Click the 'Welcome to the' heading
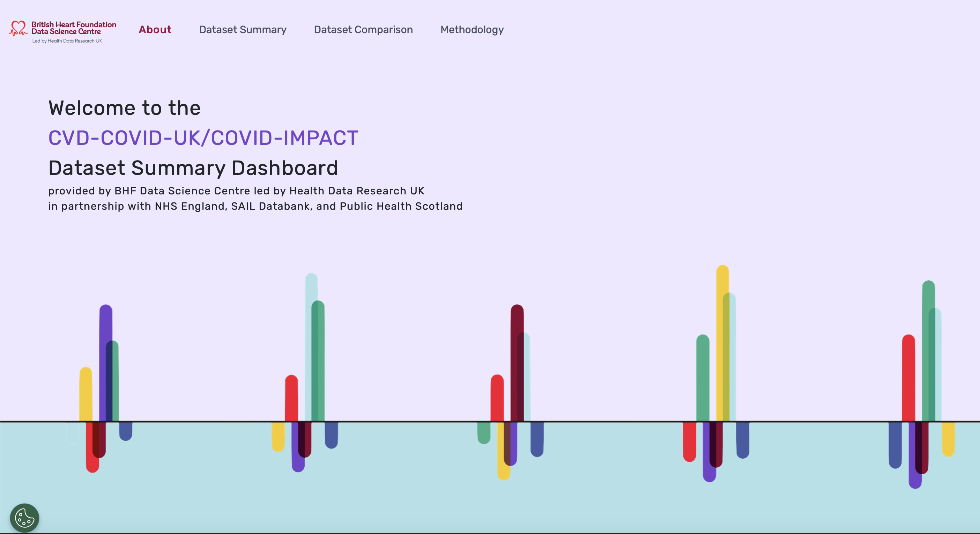Viewport: 980px width, 534px height. 124,107
